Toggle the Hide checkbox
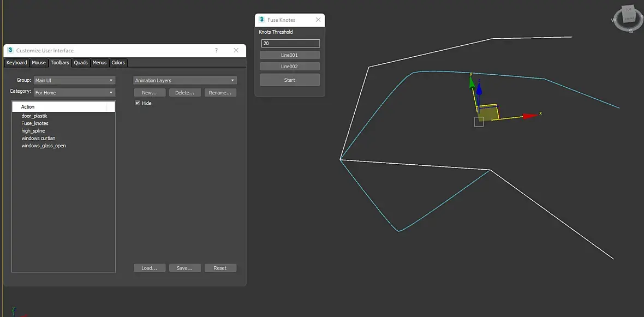This screenshot has height=317, width=644. (x=138, y=103)
